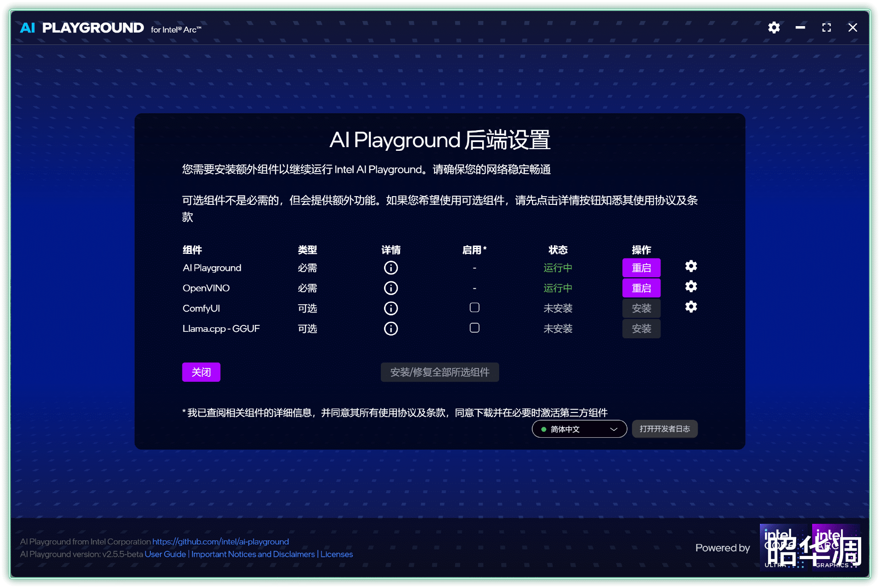Open the User Guide link

point(165,554)
